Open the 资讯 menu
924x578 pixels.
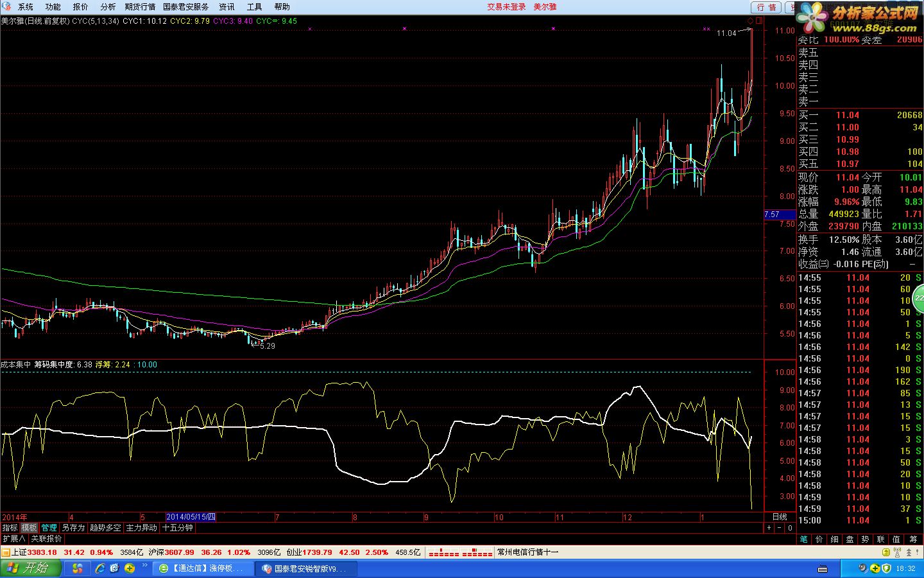[x=227, y=6]
